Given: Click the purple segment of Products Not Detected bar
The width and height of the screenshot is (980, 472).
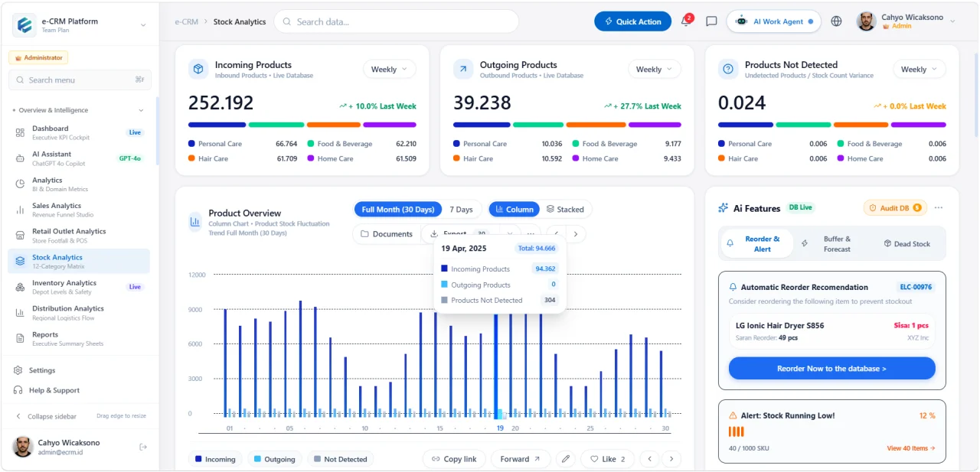Looking at the screenshot, I should (x=920, y=125).
